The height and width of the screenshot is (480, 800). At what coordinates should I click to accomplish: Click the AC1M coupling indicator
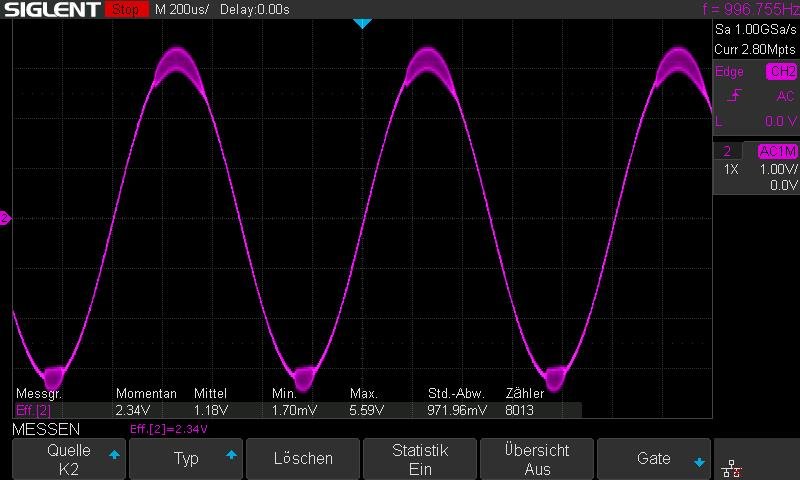click(x=777, y=151)
